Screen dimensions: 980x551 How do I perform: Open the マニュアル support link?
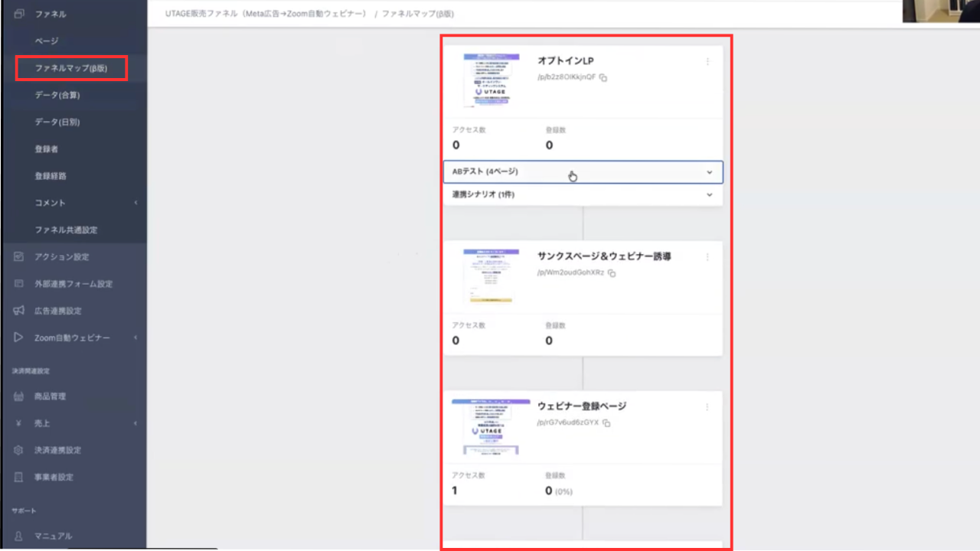(x=53, y=536)
